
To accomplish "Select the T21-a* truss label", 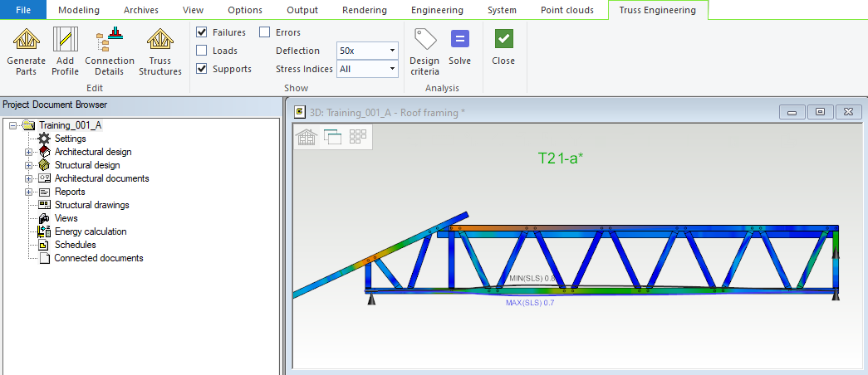I will coord(561,158).
